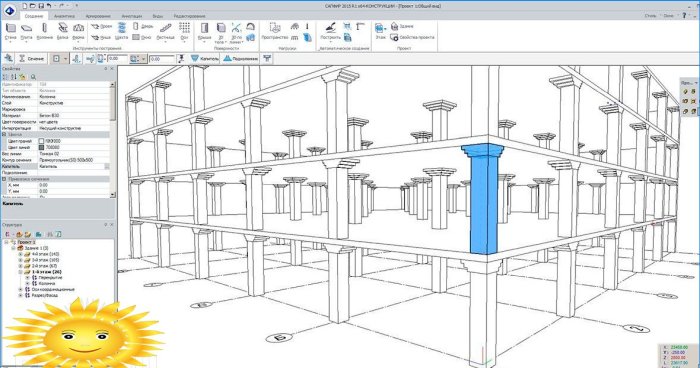Viewport: 700px width, 368px height.
Task: Open the Этаж (storey) tool
Action: (380, 31)
